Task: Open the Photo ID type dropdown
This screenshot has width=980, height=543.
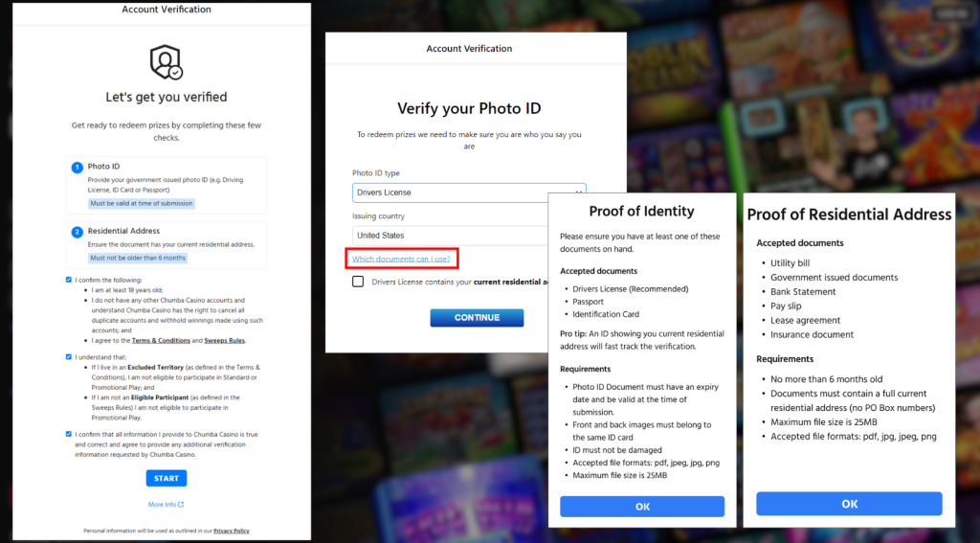Action: pyautogui.click(x=469, y=192)
